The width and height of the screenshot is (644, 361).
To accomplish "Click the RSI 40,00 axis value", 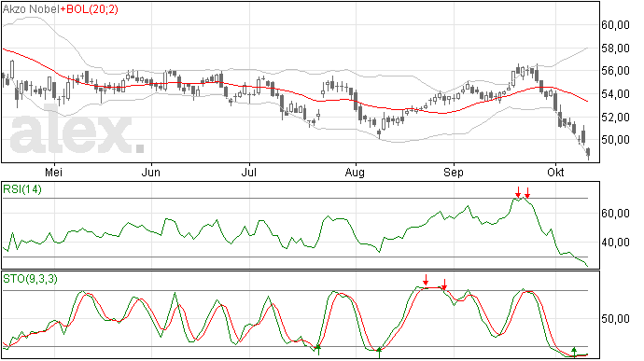I will [615, 243].
